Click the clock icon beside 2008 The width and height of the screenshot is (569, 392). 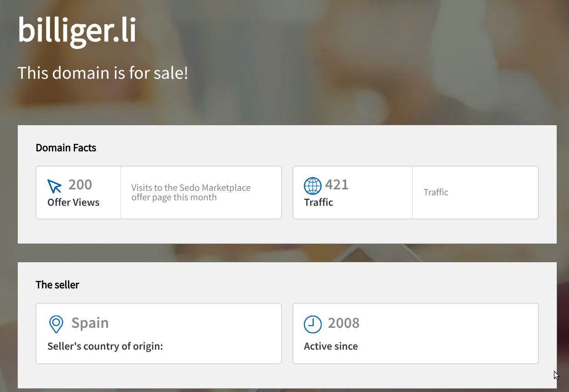[313, 324]
